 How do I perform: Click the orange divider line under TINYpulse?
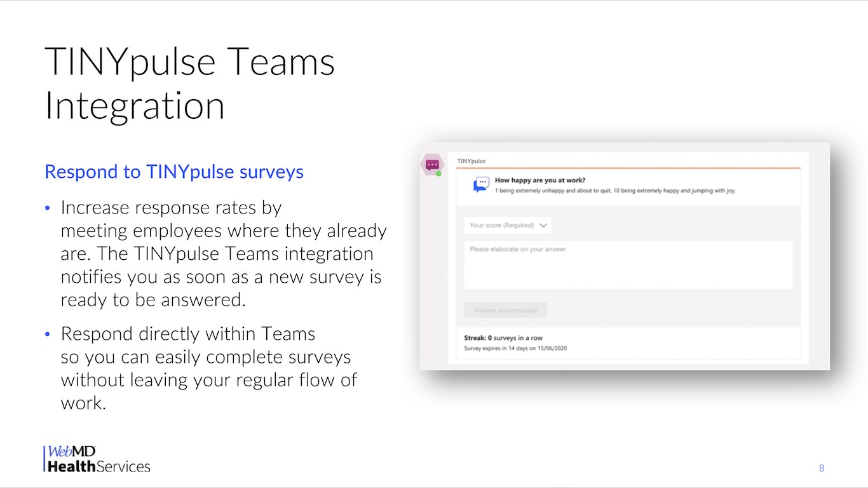click(628, 168)
